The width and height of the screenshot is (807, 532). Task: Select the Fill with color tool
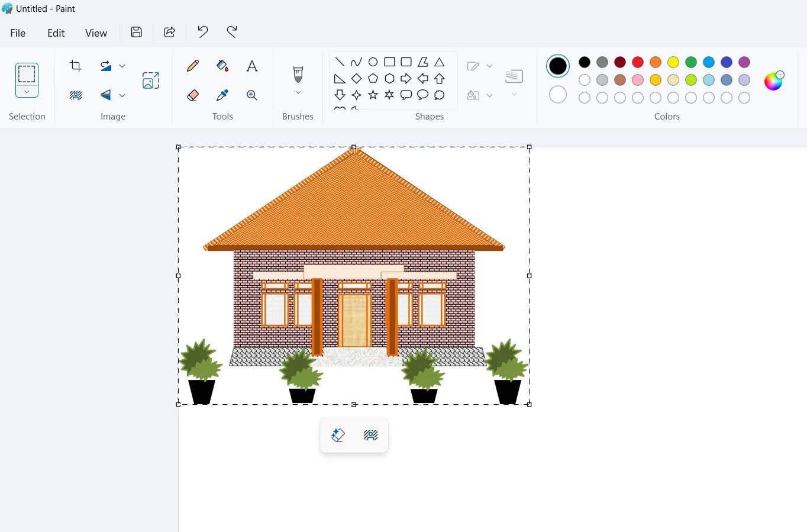click(x=222, y=66)
